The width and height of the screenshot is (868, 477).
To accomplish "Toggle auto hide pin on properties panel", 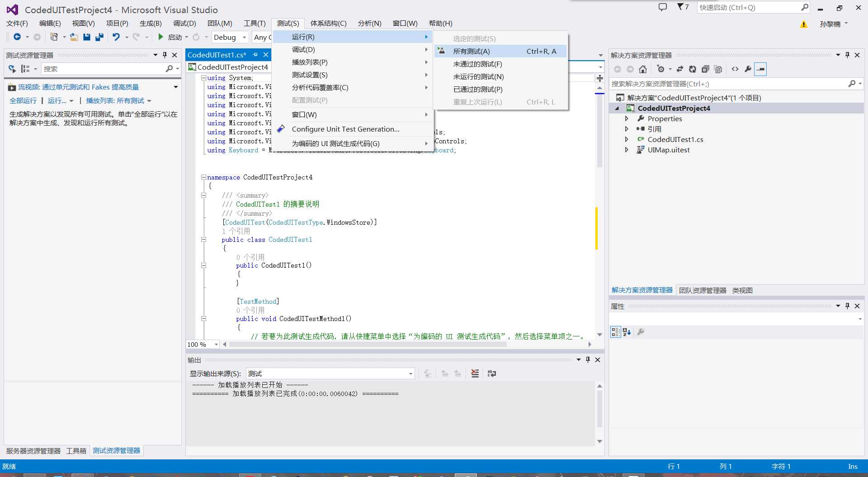I will 847,306.
